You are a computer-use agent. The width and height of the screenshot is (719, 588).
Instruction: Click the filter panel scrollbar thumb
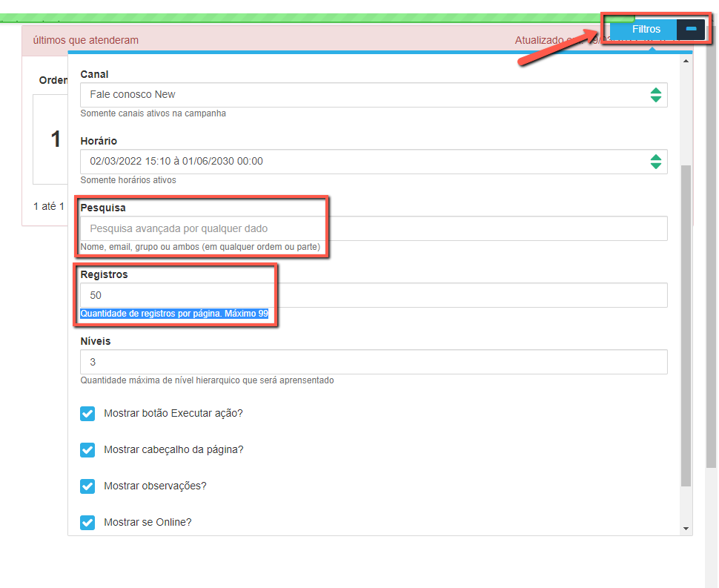[x=686, y=326]
